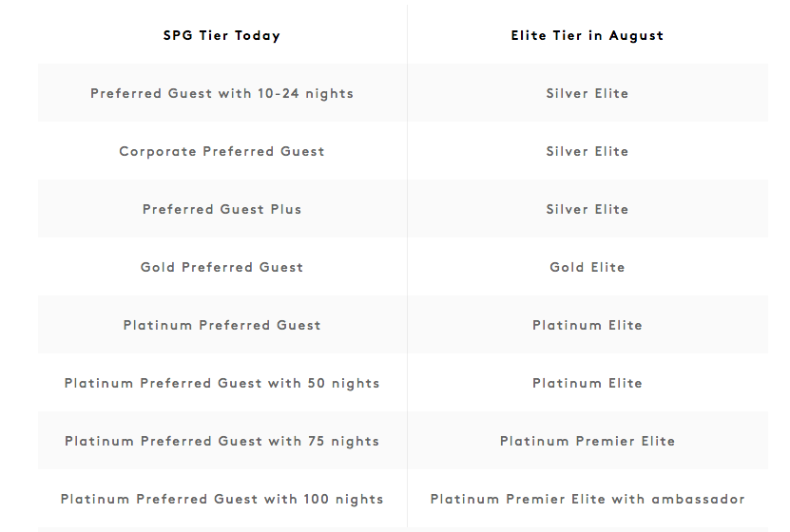
Task: Click Platinum Premier Elite with ambassador
Action: coord(588,499)
